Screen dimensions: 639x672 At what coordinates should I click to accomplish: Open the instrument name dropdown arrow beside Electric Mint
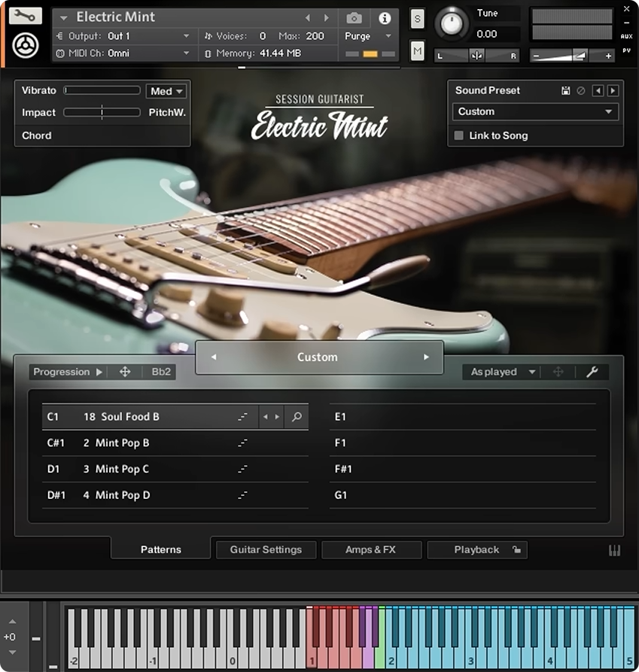(64, 18)
